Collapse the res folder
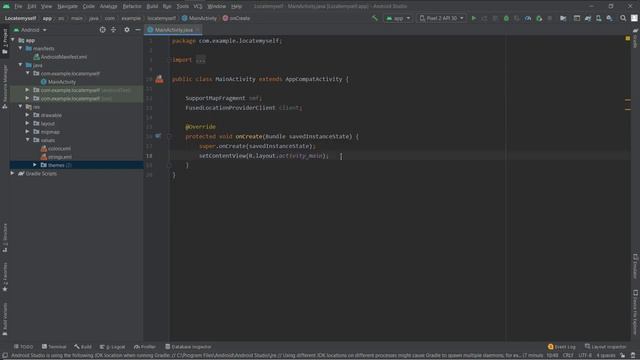 click(20, 107)
